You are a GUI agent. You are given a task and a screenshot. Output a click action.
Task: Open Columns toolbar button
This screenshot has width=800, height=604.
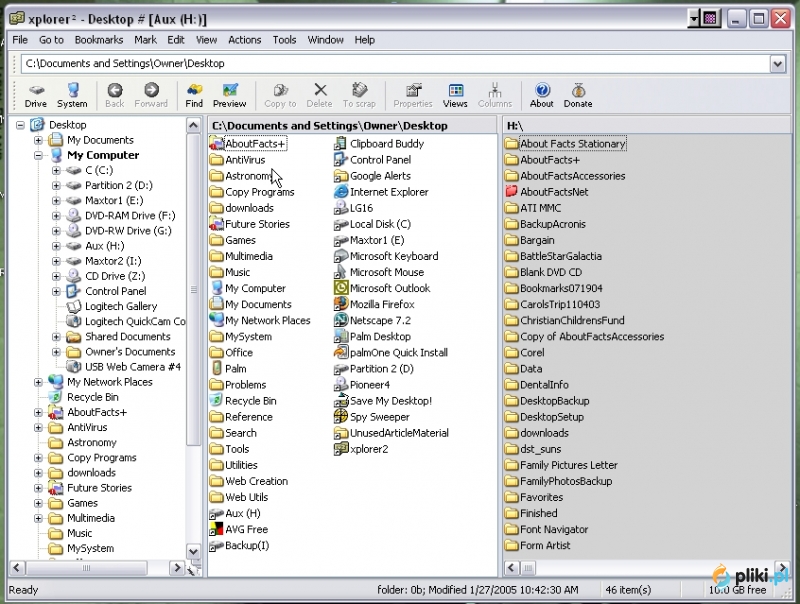click(495, 95)
